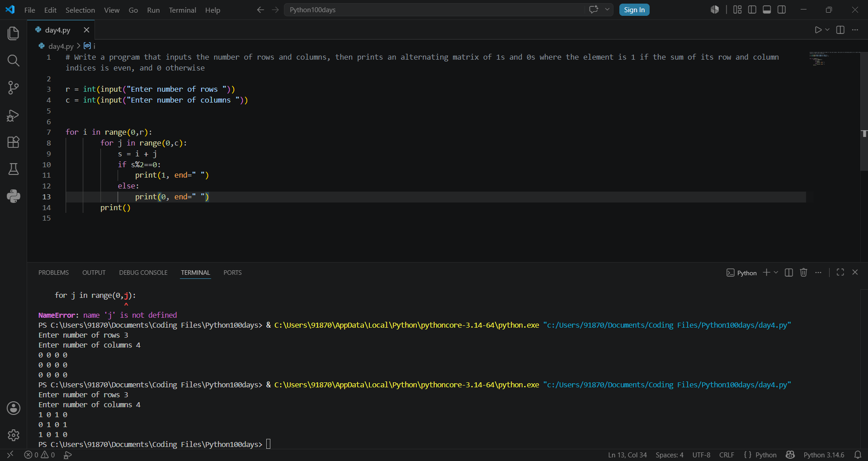Split the editor to the right

pyautogui.click(x=840, y=30)
